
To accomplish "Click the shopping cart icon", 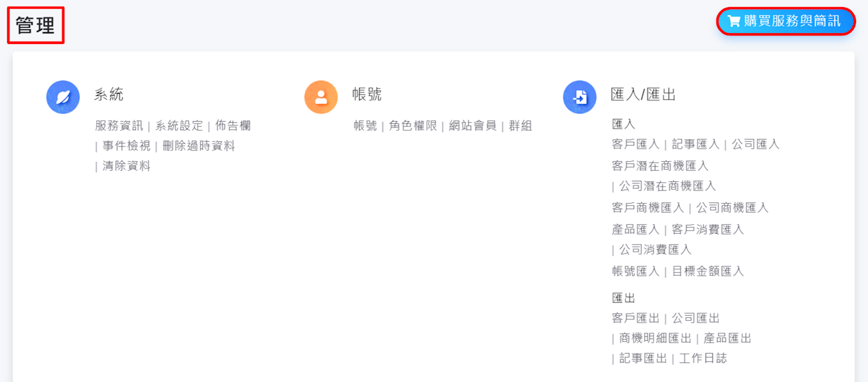I will [734, 21].
